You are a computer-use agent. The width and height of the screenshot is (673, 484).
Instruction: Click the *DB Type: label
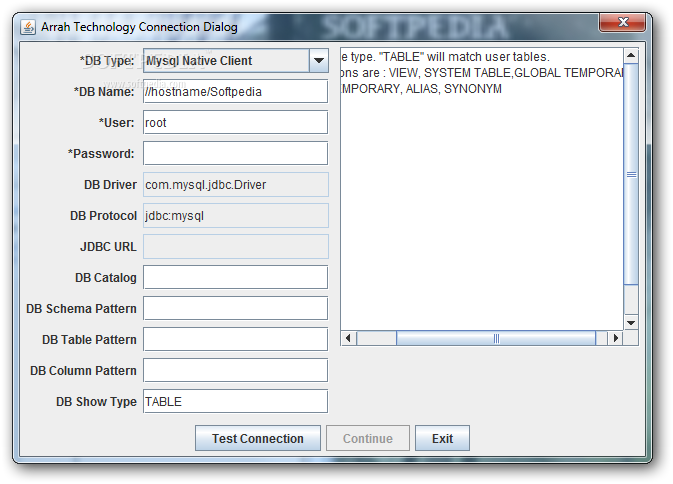(x=107, y=61)
